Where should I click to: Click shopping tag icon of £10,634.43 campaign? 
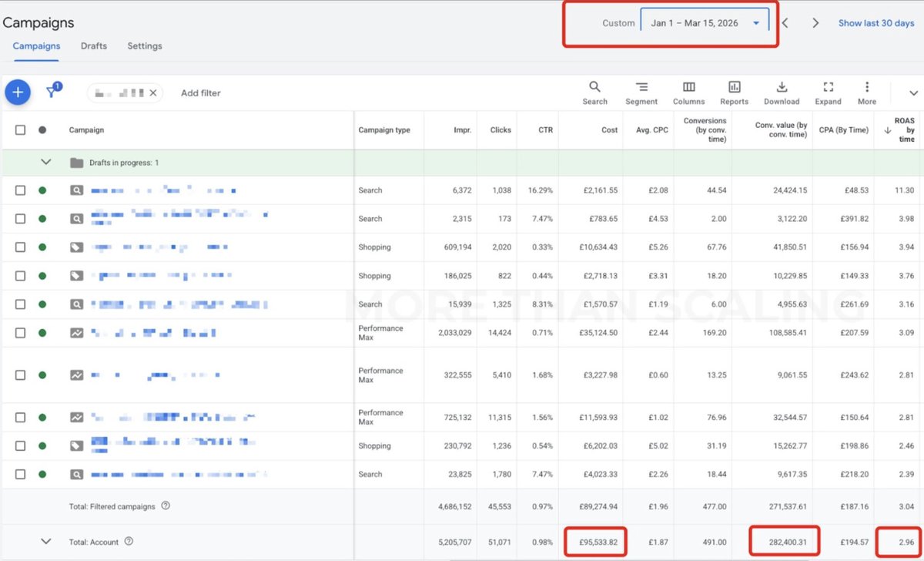click(76, 247)
